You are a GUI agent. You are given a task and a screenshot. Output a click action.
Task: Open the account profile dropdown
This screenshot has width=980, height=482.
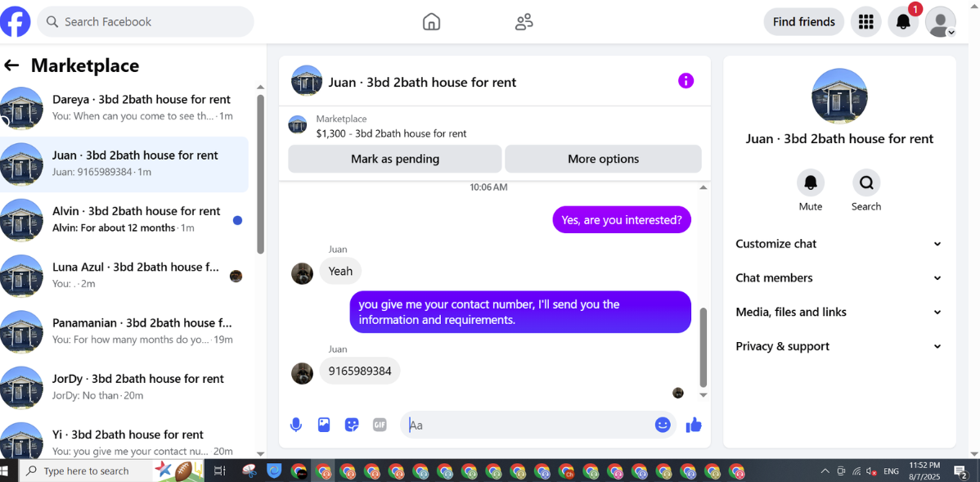[940, 22]
